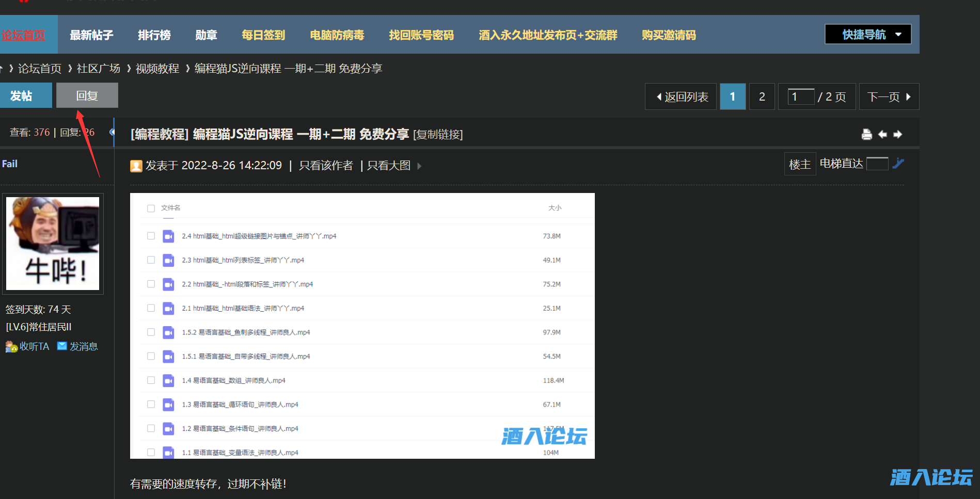Expand the arrow next to 只看大图

point(419,166)
